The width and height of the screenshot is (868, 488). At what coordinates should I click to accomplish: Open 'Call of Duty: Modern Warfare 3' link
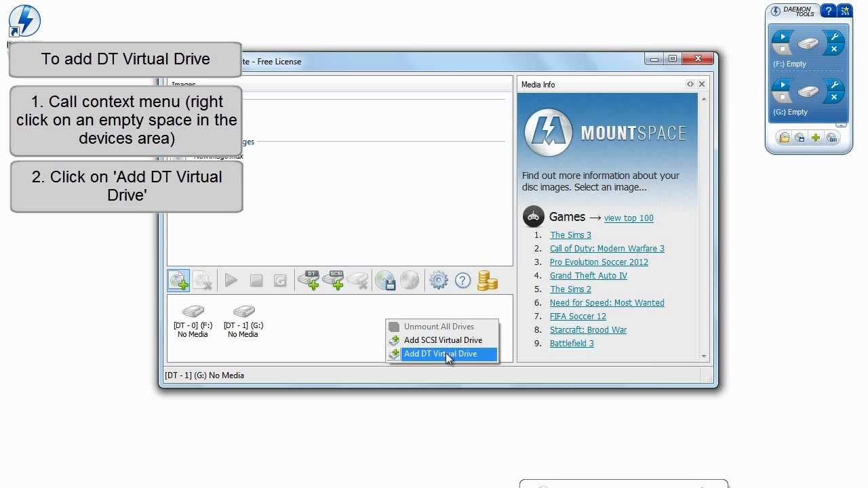607,249
